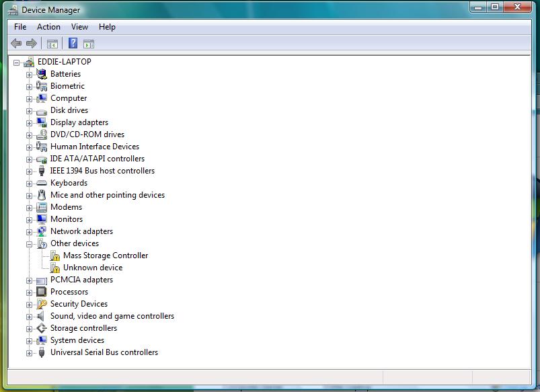This screenshot has height=392, width=540.
Task: Click the Mice and other pointing devices icon
Action: pos(42,195)
